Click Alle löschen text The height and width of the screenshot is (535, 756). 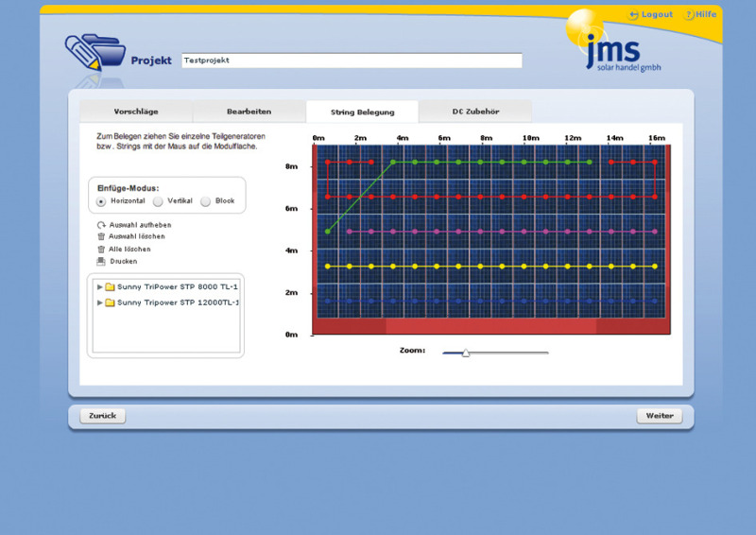click(129, 249)
